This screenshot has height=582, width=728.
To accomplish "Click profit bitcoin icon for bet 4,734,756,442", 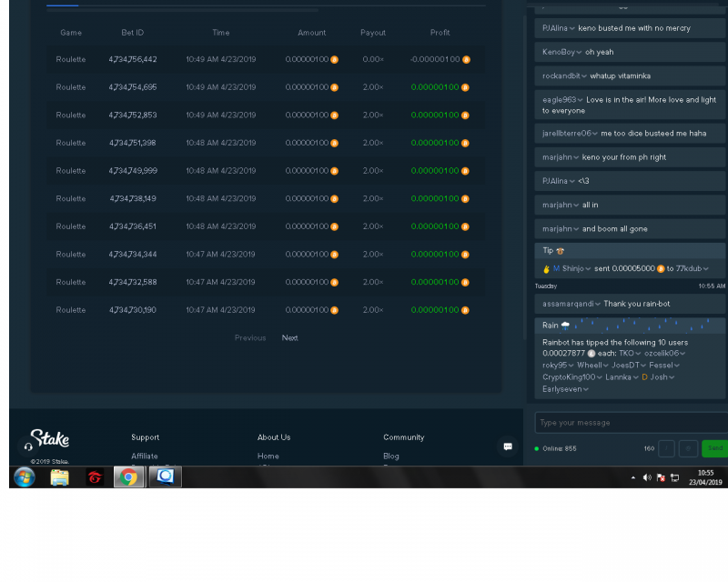I will [x=466, y=60].
